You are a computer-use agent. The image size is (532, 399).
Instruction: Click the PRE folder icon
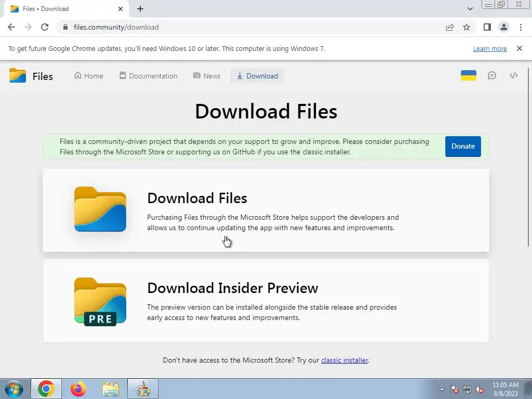pos(100,302)
